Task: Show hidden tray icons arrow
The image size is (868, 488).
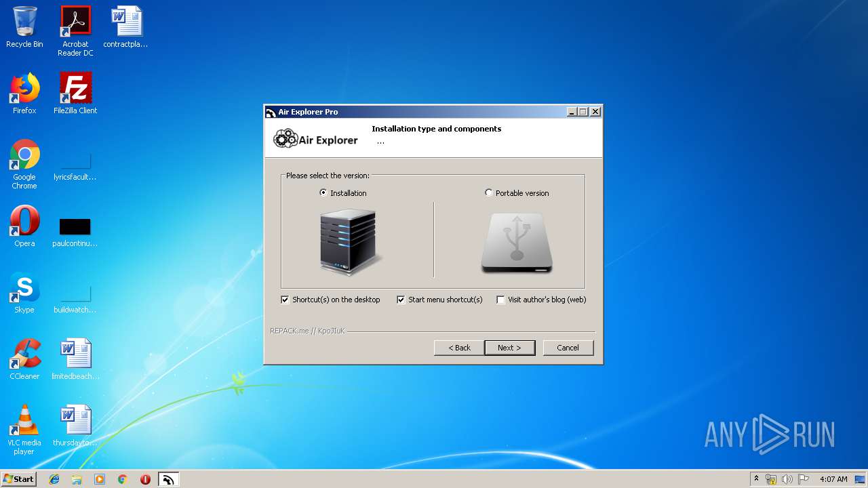Action: [757, 479]
